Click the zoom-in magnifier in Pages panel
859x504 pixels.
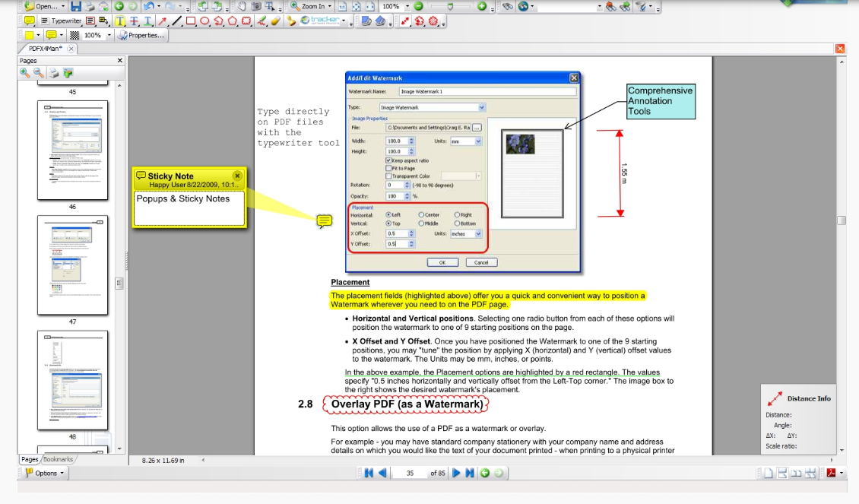(24, 72)
